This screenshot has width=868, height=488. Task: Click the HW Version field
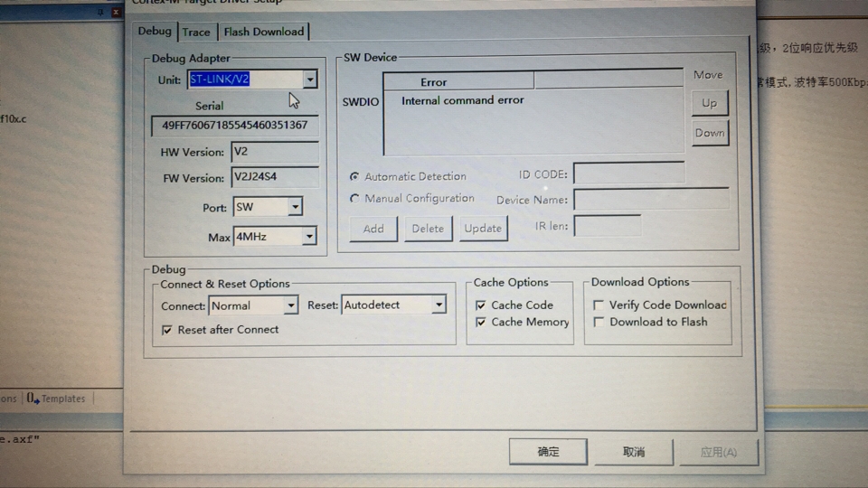point(275,152)
